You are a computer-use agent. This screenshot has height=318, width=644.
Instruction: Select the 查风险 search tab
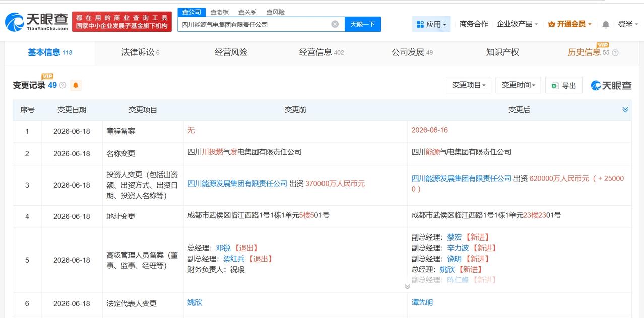[x=276, y=12]
